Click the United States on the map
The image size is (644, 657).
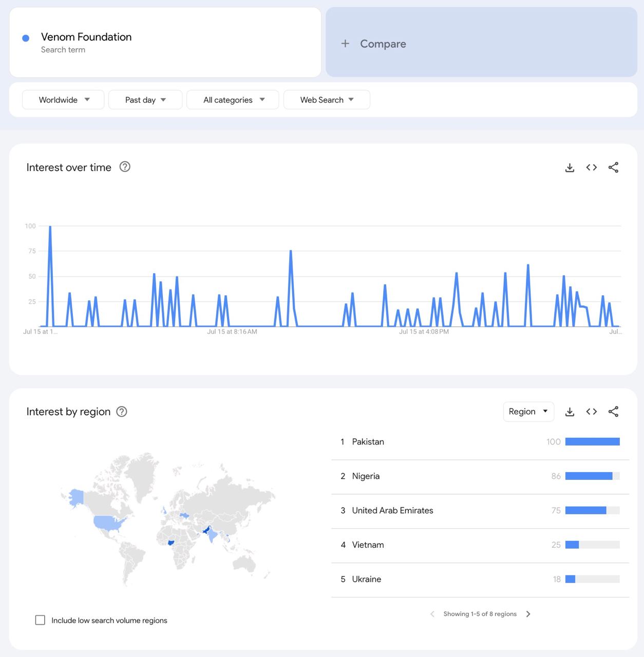tap(109, 523)
